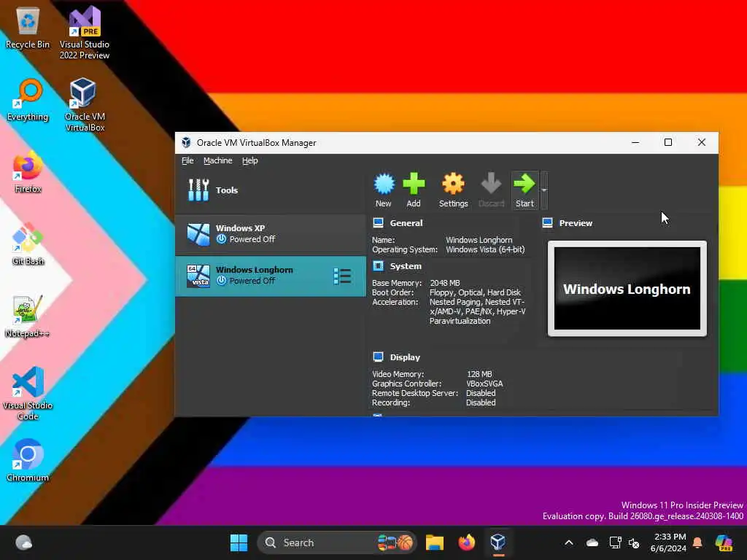The width and height of the screenshot is (747, 560).
Task: Click the Preview section monitor icon
Action: pyautogui.click(x=547, y=222)
